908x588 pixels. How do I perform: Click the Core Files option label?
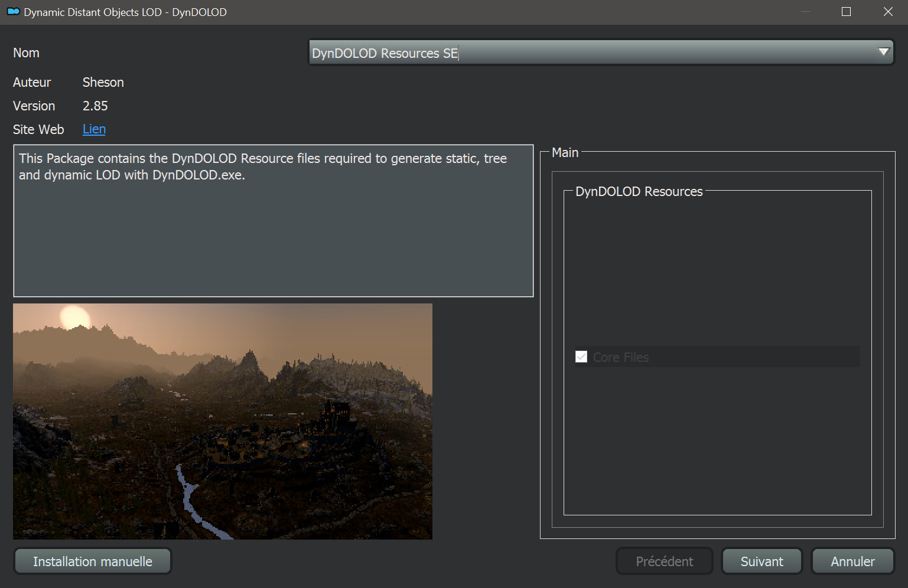tap(621, 357)
